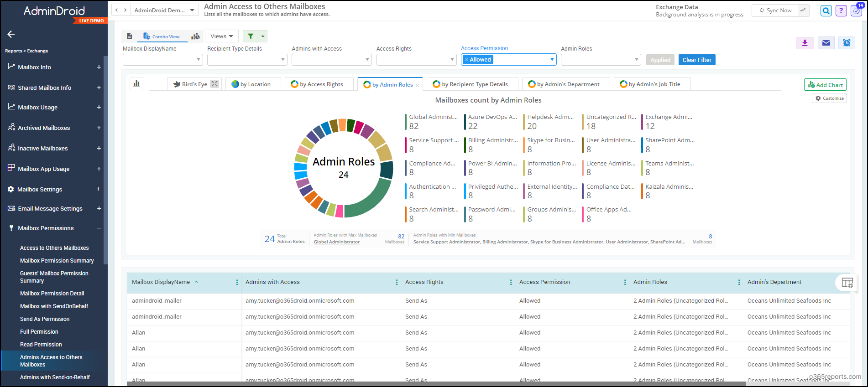Open the schedule report alarm icon

point(847,43)
